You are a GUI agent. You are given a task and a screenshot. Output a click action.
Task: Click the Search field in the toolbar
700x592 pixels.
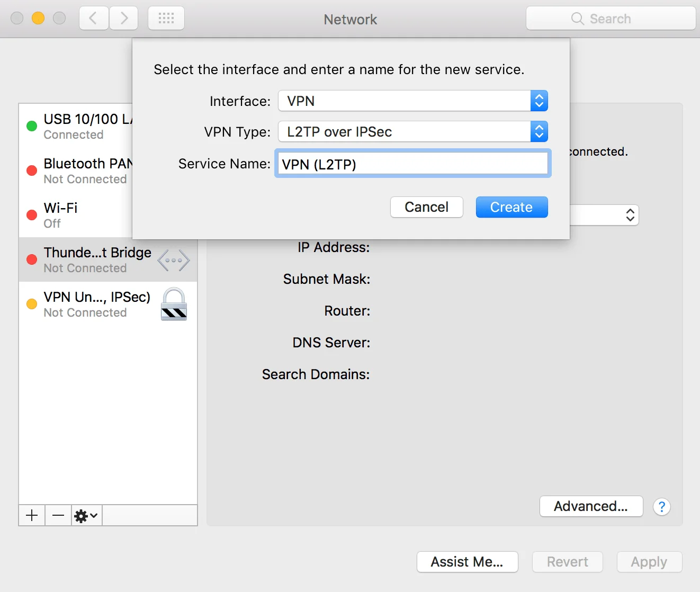[611, 19]
